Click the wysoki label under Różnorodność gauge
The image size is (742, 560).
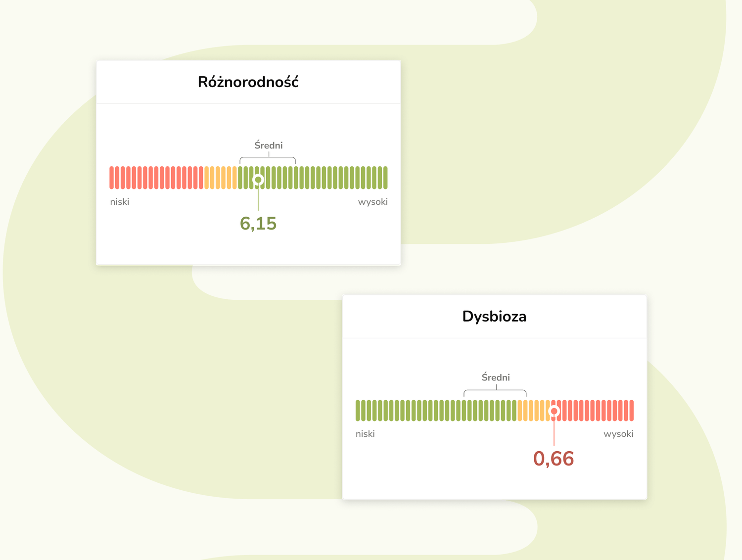point(372,202)
